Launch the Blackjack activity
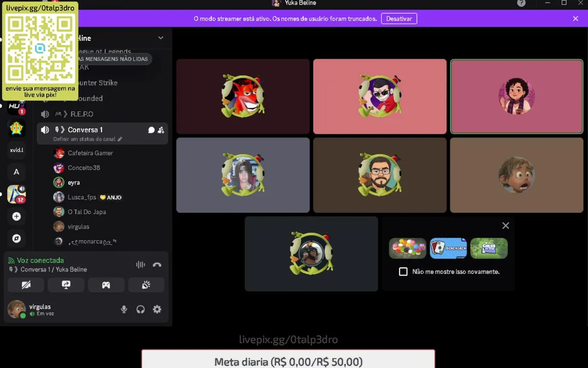 pos(448,248)
